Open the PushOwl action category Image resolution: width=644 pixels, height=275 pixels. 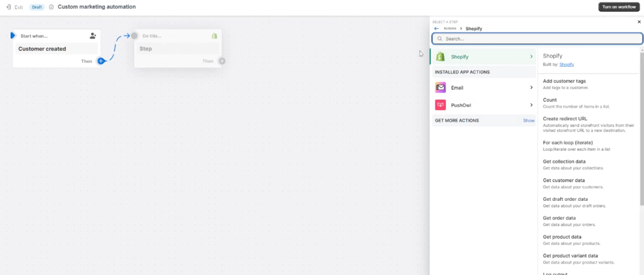pos(484,105)
